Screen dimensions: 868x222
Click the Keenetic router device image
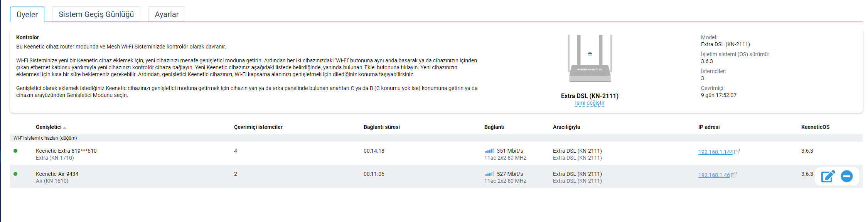(x=590, y=58)
